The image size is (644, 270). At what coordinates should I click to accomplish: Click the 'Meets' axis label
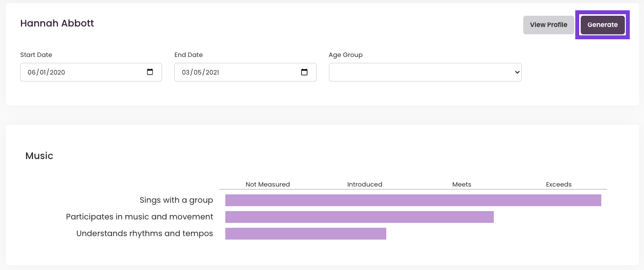coord(461,185)
